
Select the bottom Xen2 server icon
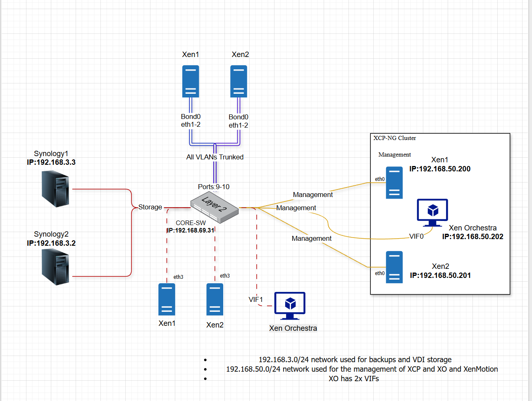[215, 299]
